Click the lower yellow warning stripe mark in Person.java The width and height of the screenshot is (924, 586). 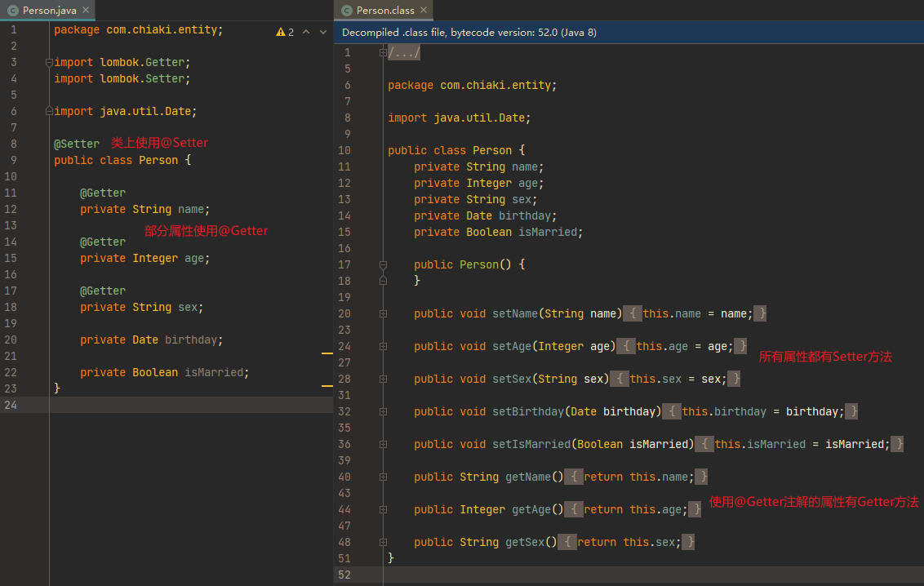click(327, 385)
